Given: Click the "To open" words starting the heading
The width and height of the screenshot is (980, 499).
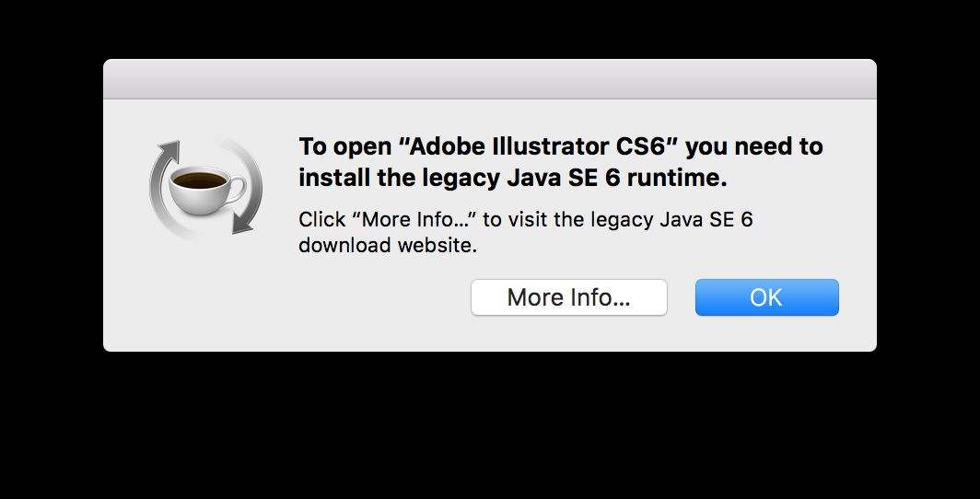Looking at the screenshot, I should coord(344,148).
